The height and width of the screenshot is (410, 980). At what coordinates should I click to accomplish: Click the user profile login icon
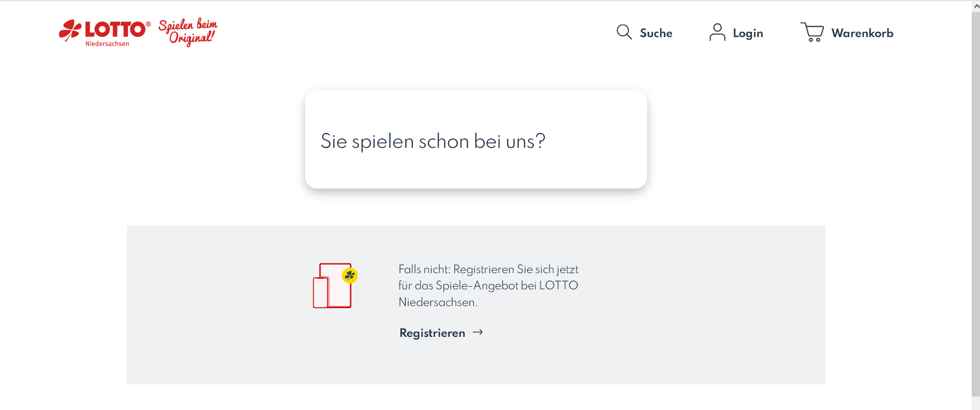click(718, 32)
